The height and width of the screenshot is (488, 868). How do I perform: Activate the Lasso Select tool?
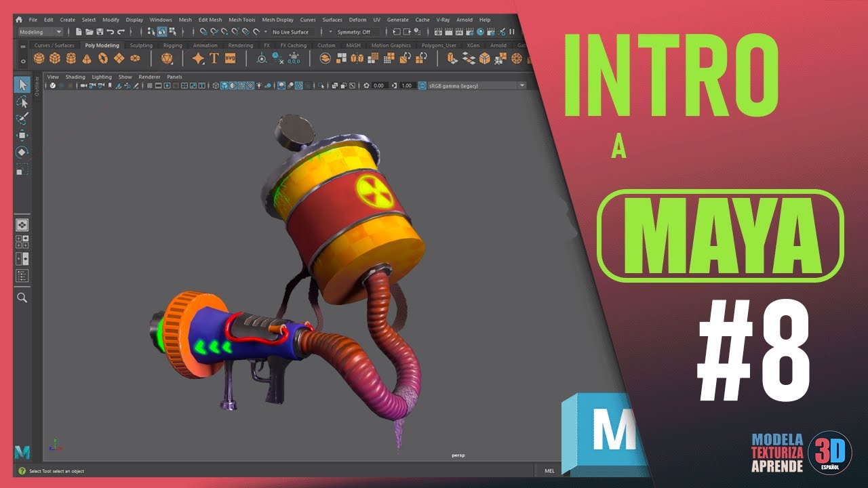click(22, 102)
